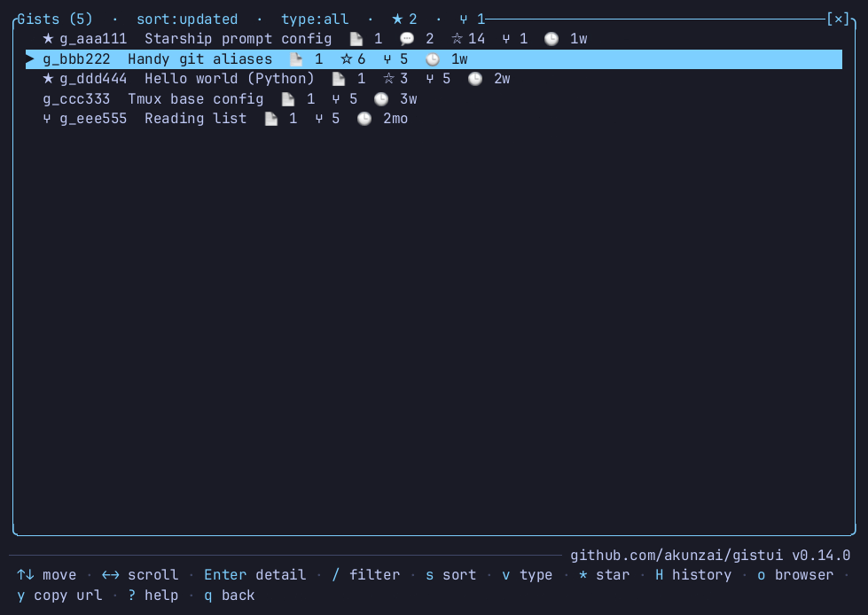The width and height of the screenshot is (868, 615).
Task: Click the / filter hint
Action: 365,575
